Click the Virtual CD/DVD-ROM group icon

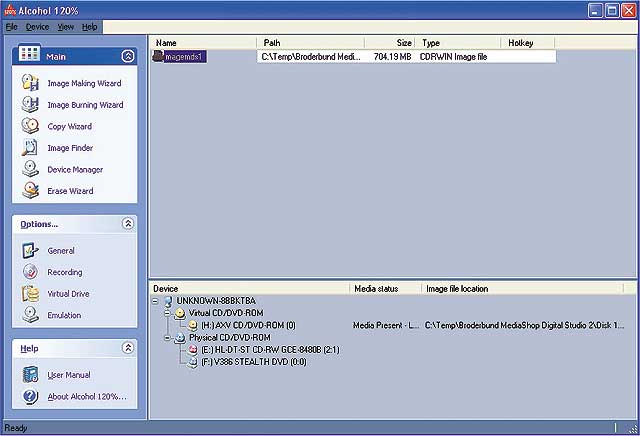[180, 314]
